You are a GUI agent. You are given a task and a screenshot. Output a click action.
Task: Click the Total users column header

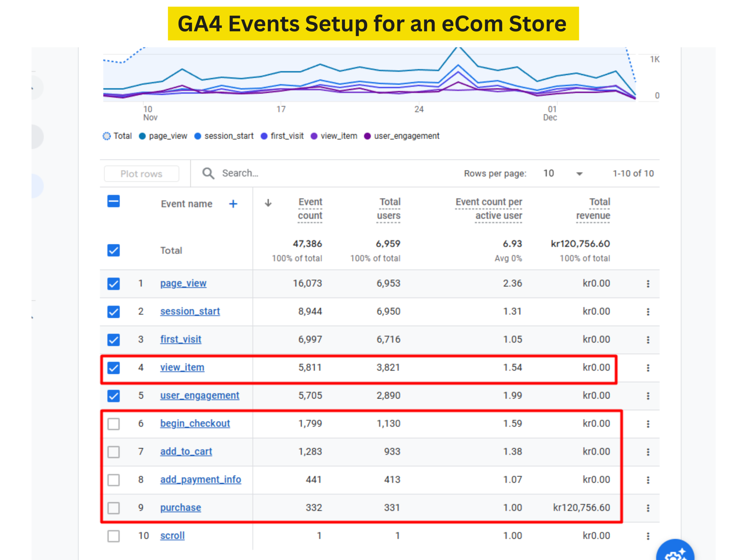[389, 209]
